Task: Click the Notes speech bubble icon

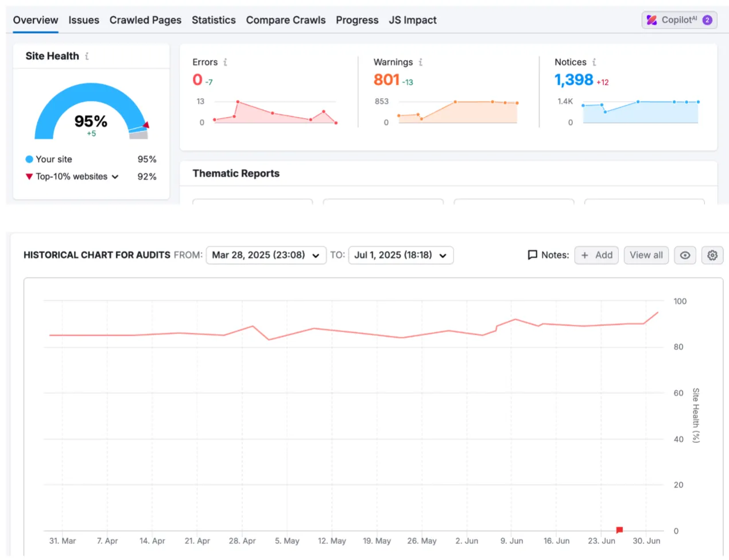Action: 533,255
